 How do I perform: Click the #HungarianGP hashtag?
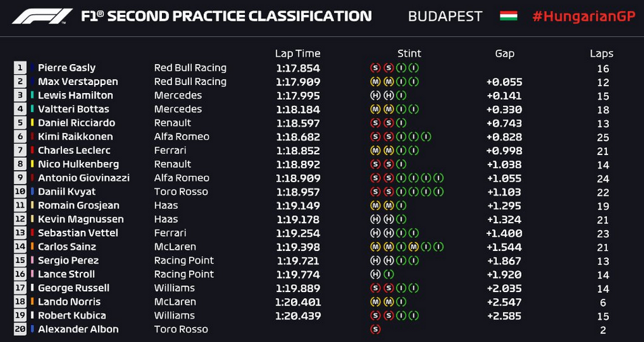(x=584, y=16)
